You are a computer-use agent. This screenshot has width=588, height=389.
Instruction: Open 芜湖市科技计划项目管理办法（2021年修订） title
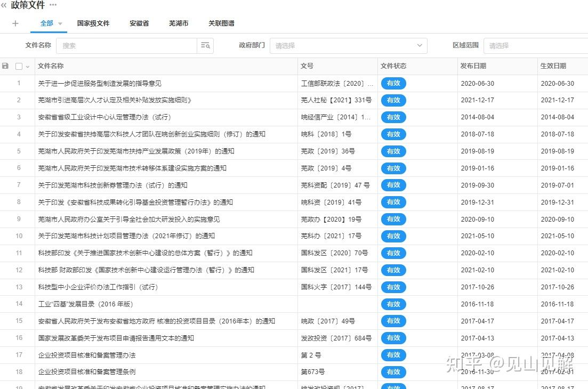coord(126,236)
